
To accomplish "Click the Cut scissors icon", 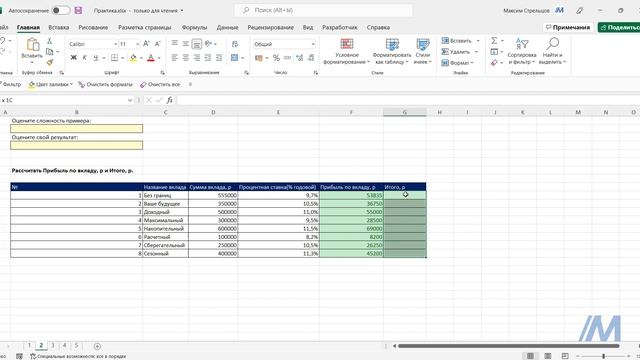I will [x=49, y=41].
